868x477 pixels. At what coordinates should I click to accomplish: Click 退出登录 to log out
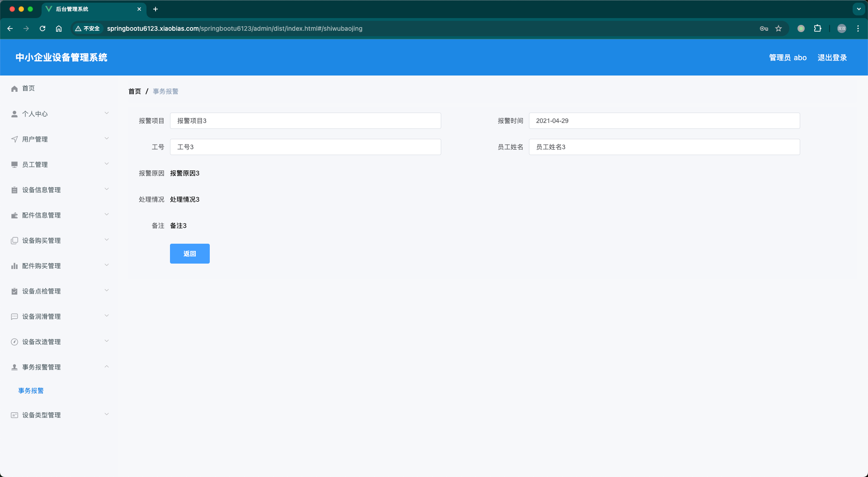[x=832, y=57]
